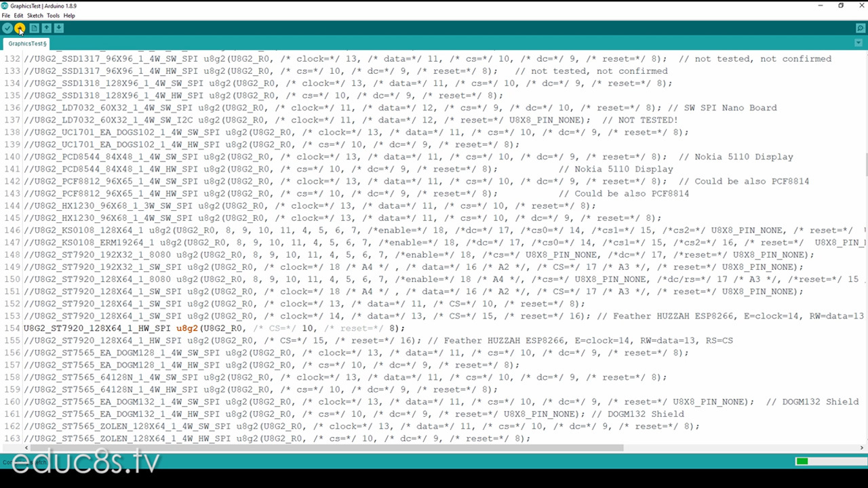The width and height of the screenshot is (868, 488).
Task: Expand the tab options dropdown arrow
Action: [x=859, y=43]
